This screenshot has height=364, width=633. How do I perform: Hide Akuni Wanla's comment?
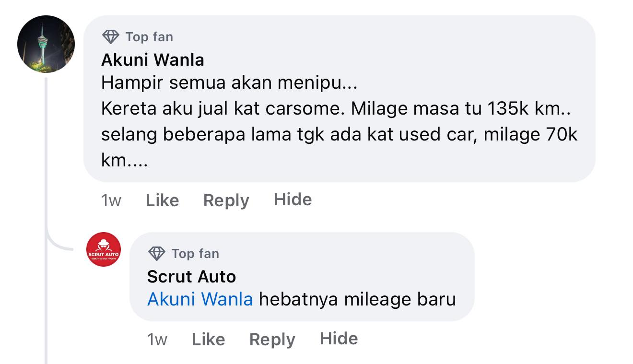(293, 200)
